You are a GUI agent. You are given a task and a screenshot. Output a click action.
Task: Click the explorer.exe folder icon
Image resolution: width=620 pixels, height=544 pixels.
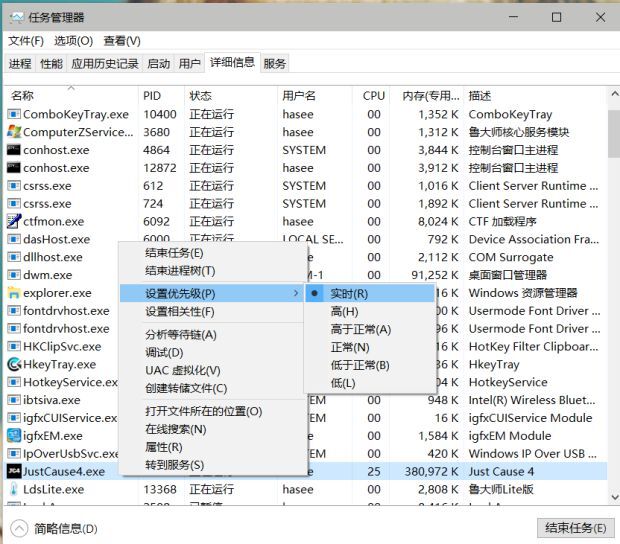point(14,293)
